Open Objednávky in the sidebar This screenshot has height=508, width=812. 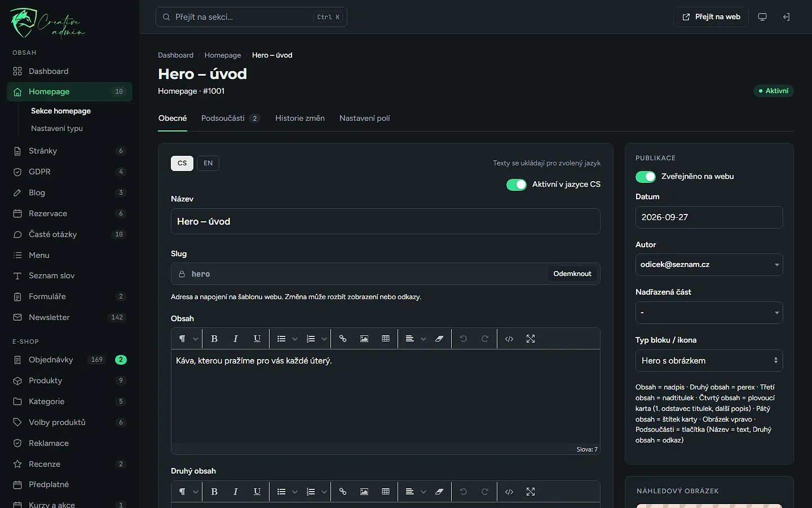[x=70, y=360]
